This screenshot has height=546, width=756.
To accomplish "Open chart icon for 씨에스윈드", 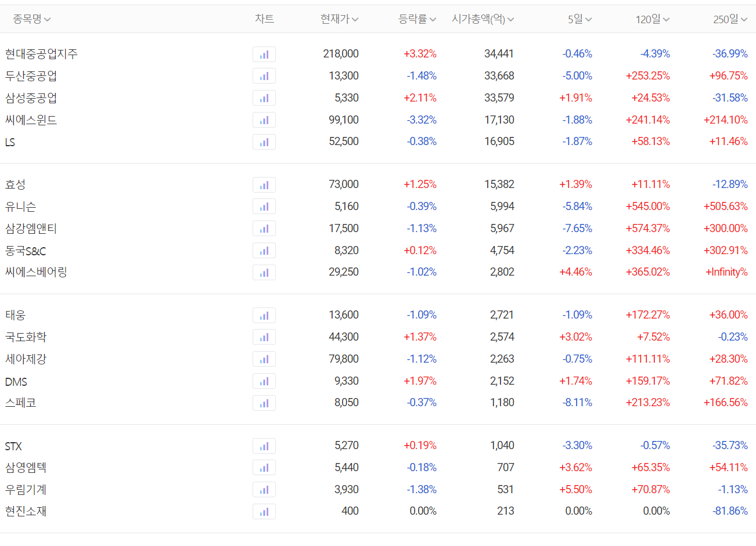I will 264,120.
